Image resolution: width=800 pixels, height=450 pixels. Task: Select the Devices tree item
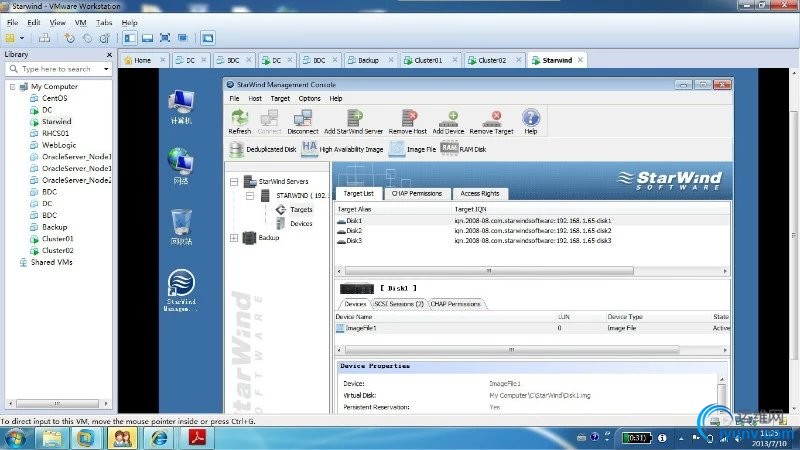[301, 223]
